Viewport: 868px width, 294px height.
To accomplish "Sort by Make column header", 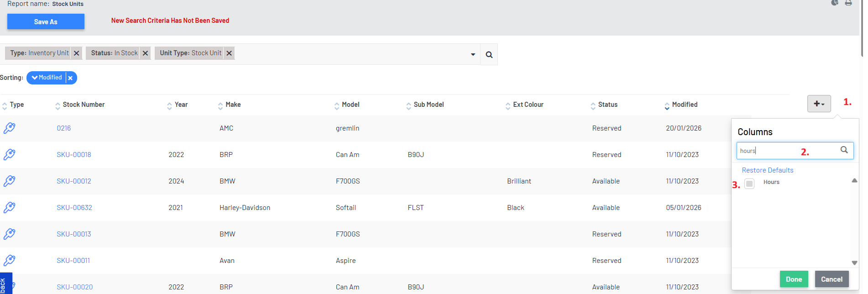I will (x=233, y=105).
